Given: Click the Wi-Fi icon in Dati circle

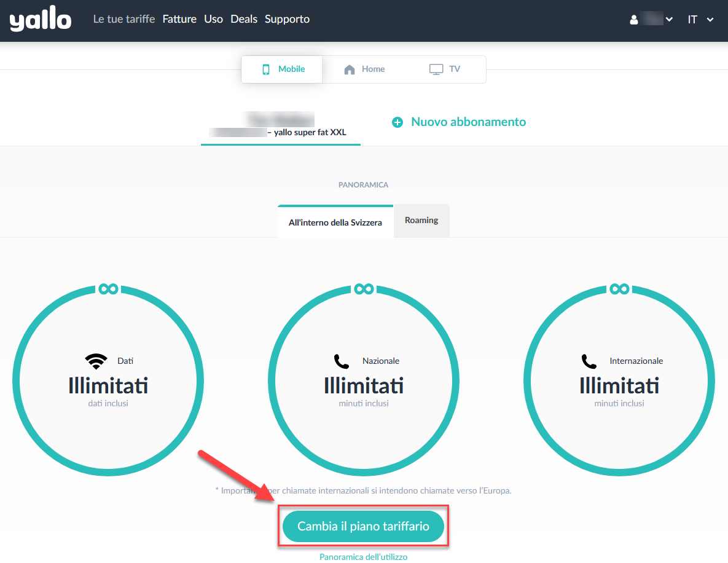Looking at the screenshot, I should (96, 361).
